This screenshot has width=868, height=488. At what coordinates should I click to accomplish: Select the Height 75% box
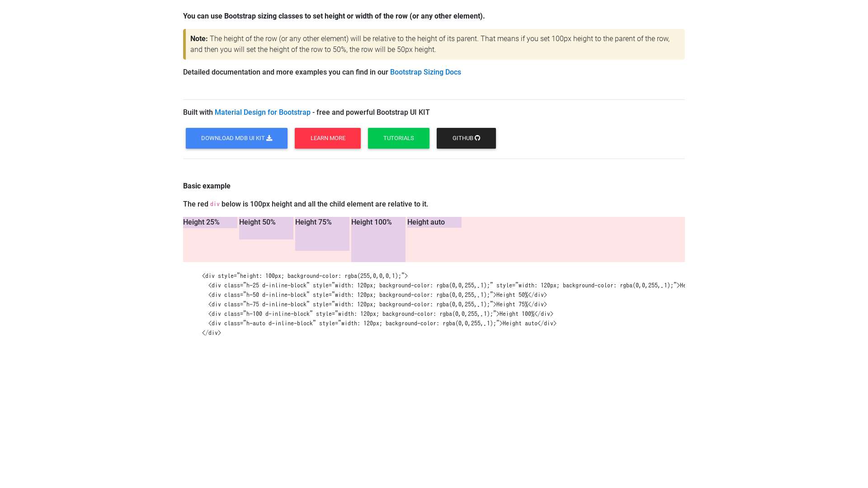[322, 234]
